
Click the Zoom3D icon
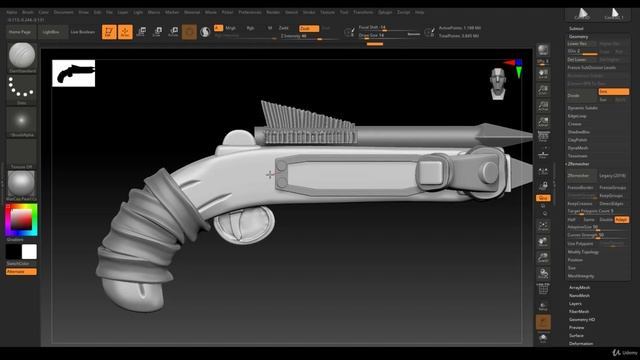tap(543, 258)
